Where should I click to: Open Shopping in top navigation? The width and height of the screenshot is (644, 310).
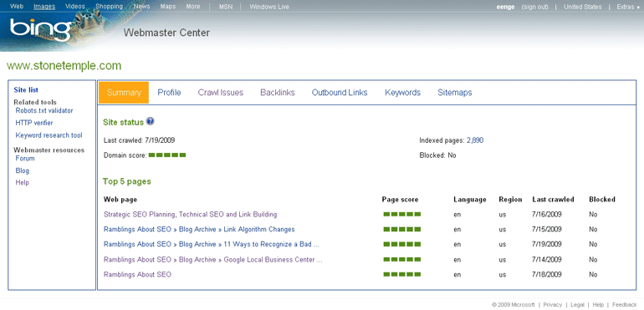point(110,7)
